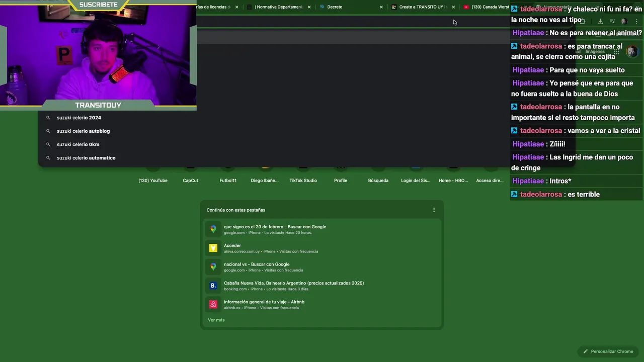Image resolution: width=644 pixels, height=362 pixels.
Task: Click the Chrome address bar
Action: click(352, 22)
